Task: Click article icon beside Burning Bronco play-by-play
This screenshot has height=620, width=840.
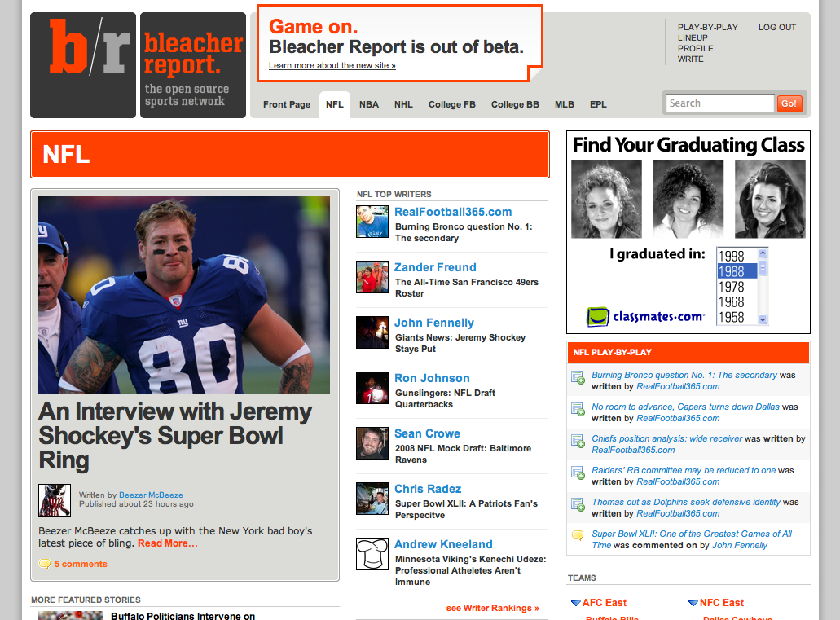Action: coord(578,377)
